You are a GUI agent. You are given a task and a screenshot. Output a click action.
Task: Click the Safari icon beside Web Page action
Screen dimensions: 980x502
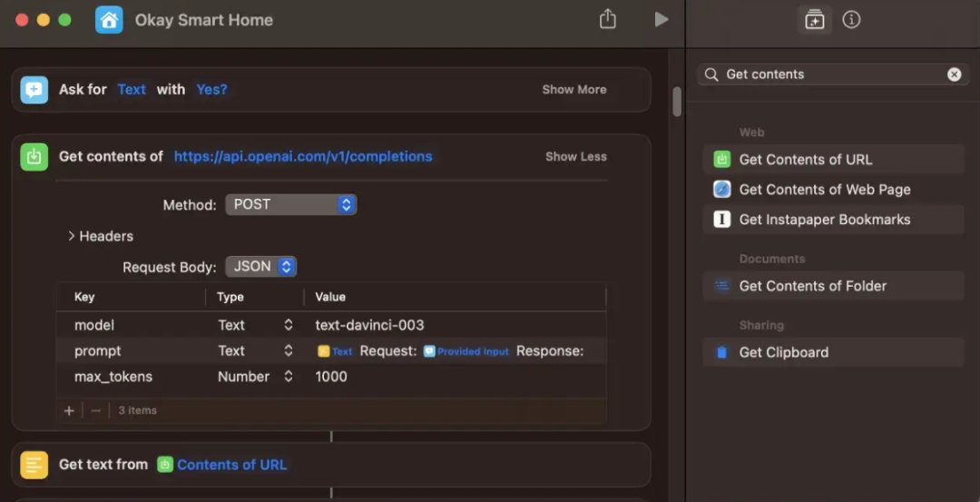pyautogui.click(x=722, y=190)
